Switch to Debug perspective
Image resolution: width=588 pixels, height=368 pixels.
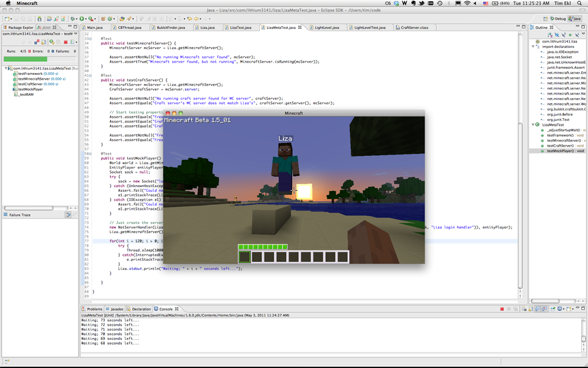pos(558,19)
